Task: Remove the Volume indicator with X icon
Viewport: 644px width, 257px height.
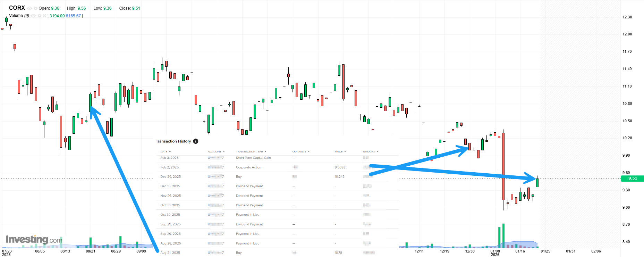Action: point(44,16)
